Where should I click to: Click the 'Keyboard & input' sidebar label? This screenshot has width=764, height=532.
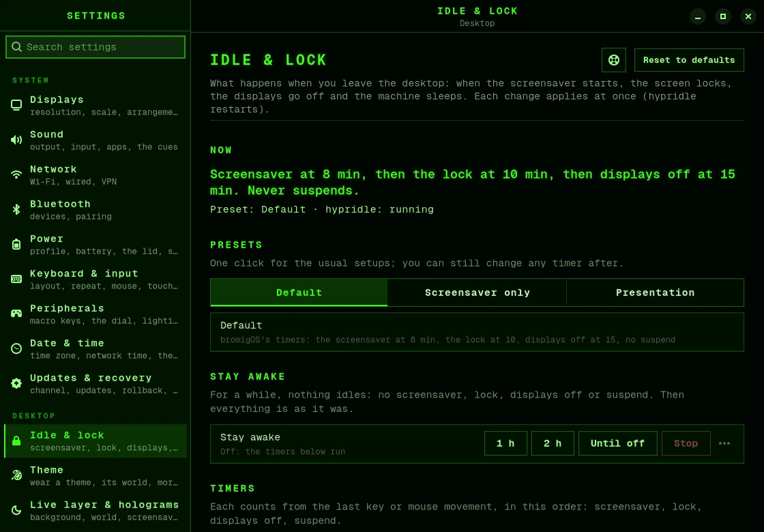(x=84, y=274)
